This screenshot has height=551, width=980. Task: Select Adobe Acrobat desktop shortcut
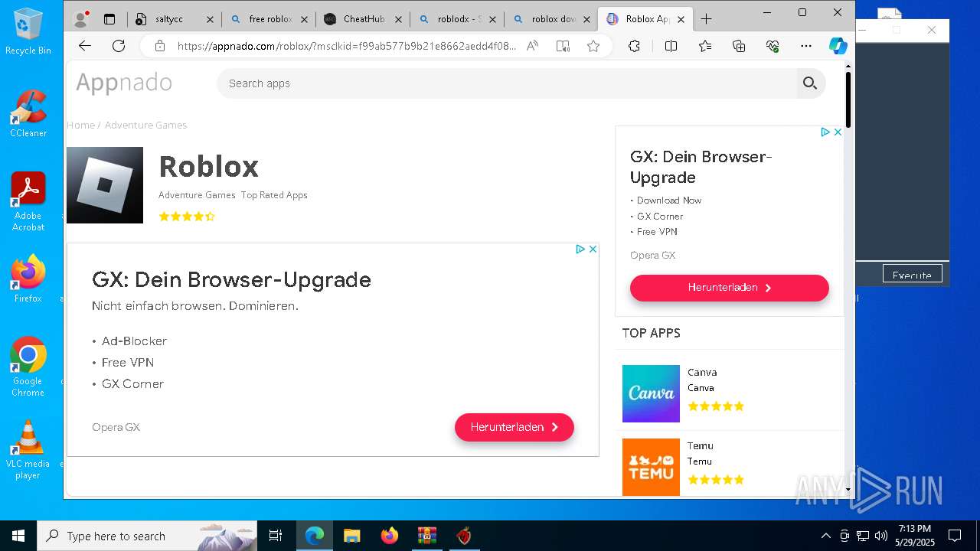point(28,202)
